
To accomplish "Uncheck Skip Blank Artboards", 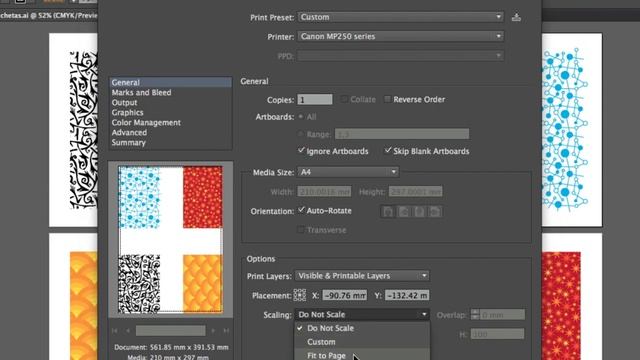I will pos(388,151).
